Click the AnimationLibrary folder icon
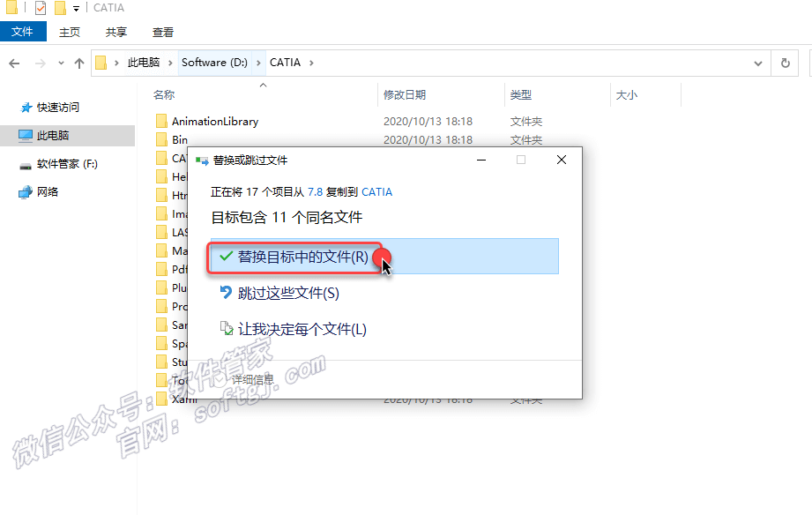The height and width of the screenshot is (515, 812). [161, 121]
